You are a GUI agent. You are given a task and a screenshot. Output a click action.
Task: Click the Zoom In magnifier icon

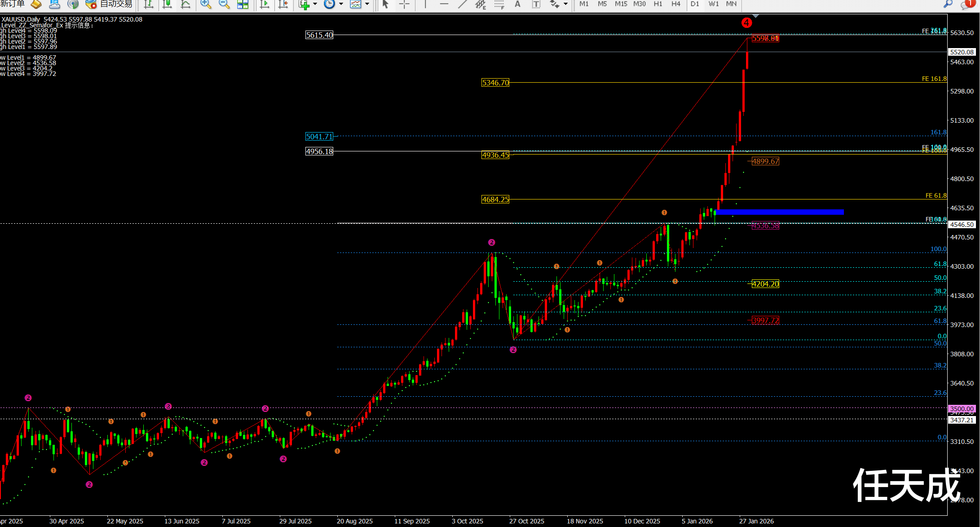click(x=206, y=4)
